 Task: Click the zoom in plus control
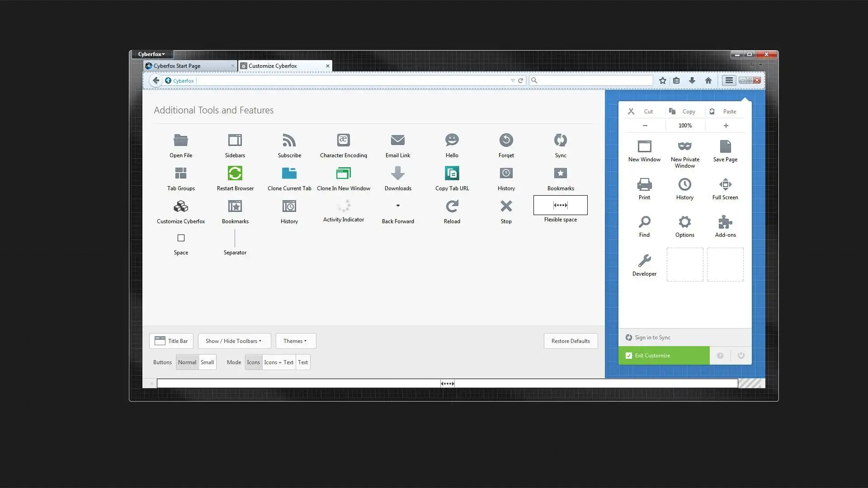click(726, 126)
